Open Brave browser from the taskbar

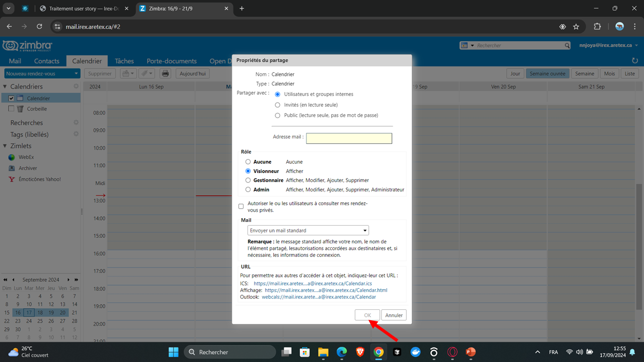pyautogui.click(x=360, y=352)
